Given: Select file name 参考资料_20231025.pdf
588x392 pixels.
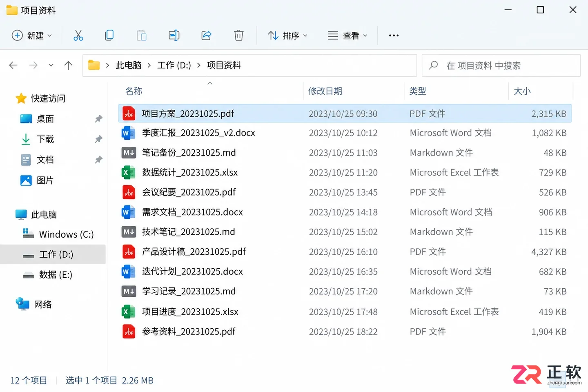Looking at the screenshot, I should coord(189,332).
